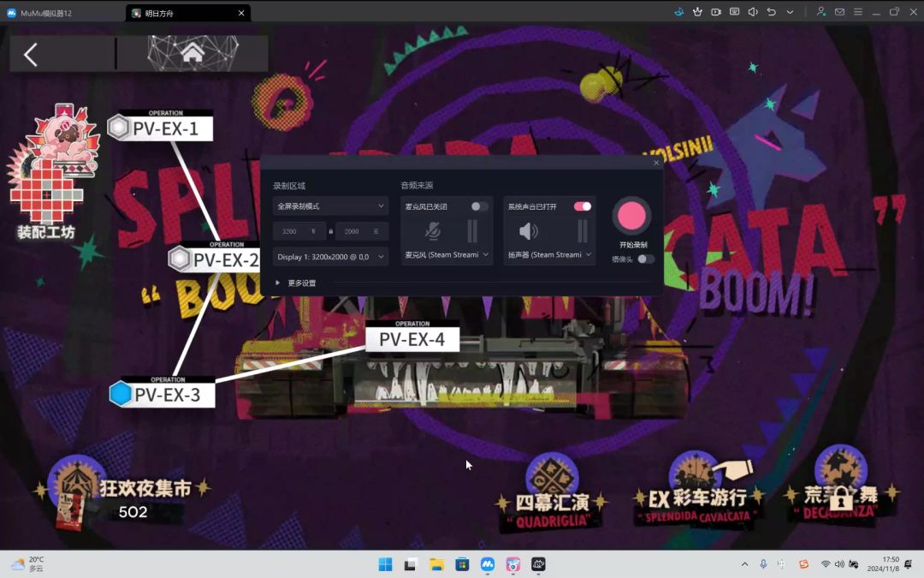The image size is (924, 578).
Task: Toggle the camera 摄像头 switch
Action: click(645, 259)
